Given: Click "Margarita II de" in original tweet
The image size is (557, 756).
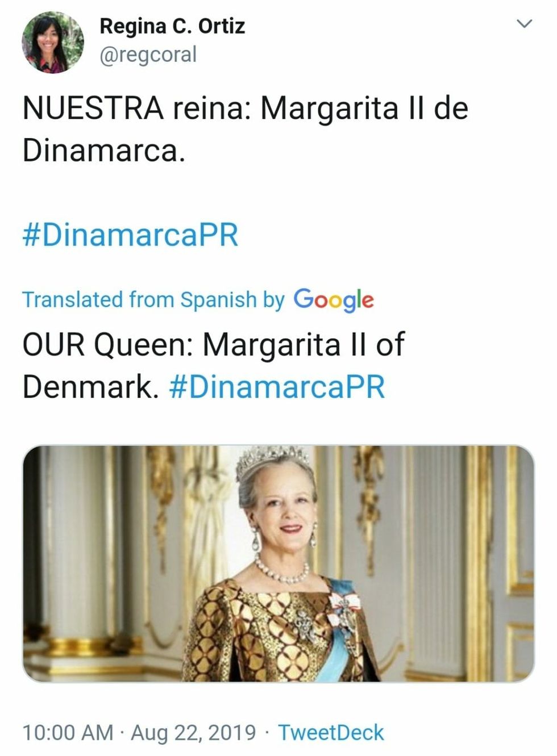Looking at the screenshot, I should [x=364, y=108].
